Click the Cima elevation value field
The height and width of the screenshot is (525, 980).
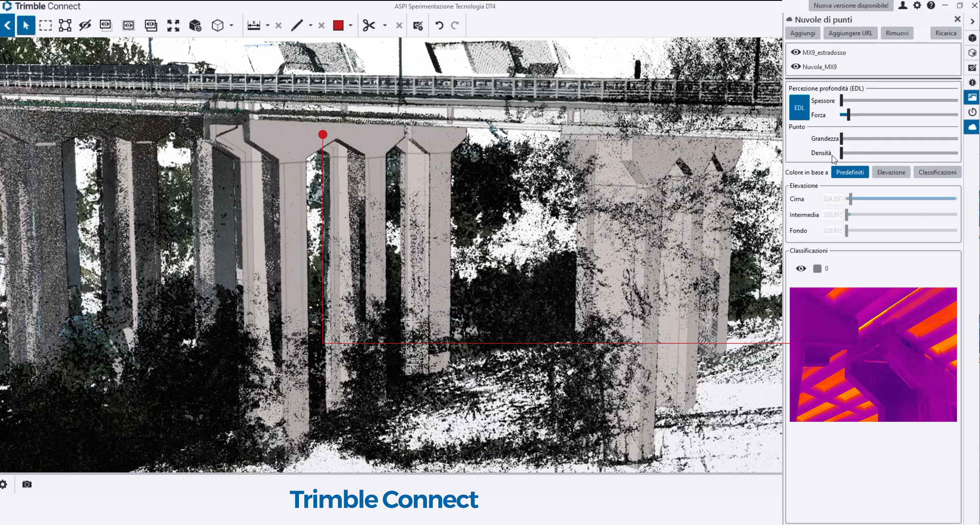[x=832, y=199]
